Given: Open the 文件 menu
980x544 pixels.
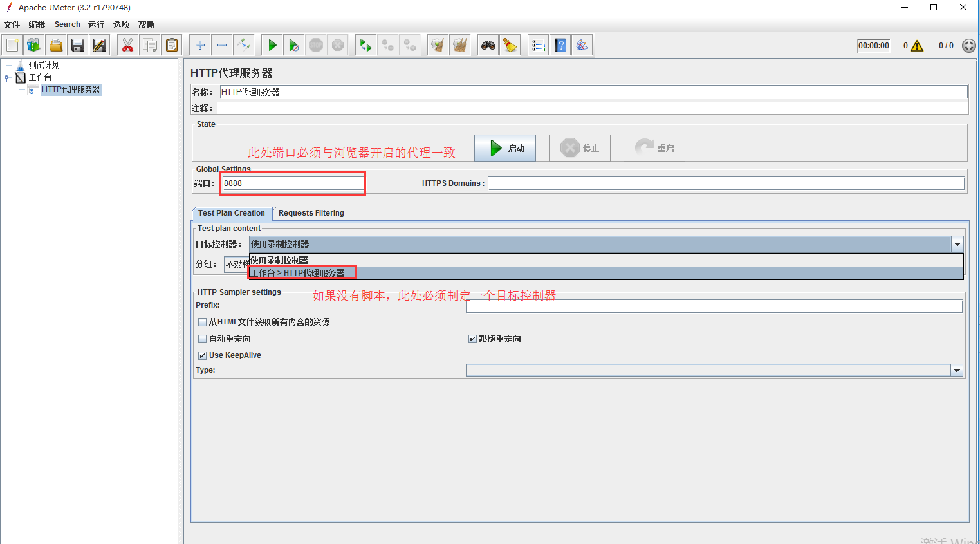Looking at the screenshot, I should [12, 24].
